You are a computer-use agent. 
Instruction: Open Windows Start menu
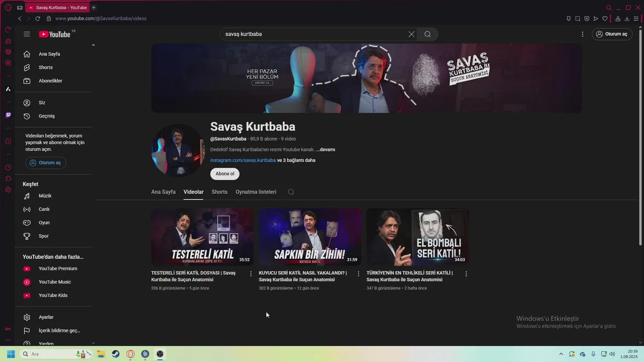click(11, 354)
